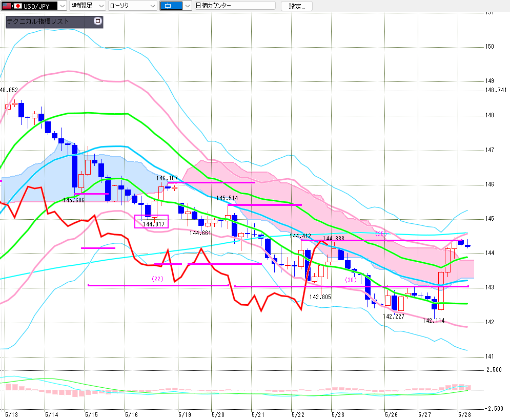510x420 pixels.
Task: Click the 144.661 price label
Action: [200, 233]
